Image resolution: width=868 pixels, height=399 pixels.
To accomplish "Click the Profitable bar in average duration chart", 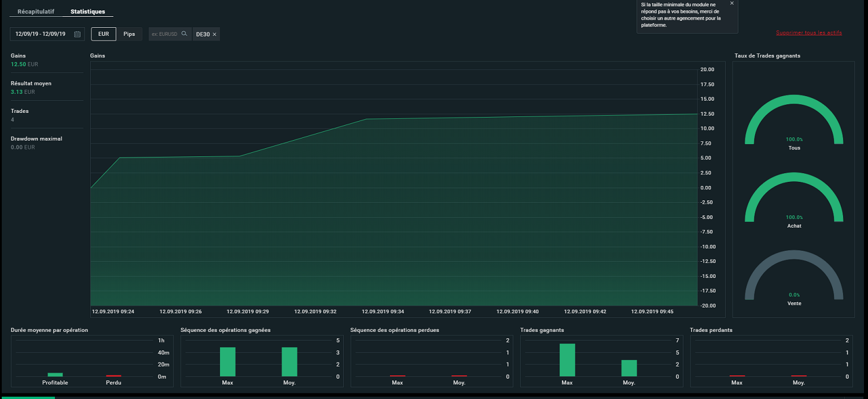I will pyautogui.click(x=55, y=375).
